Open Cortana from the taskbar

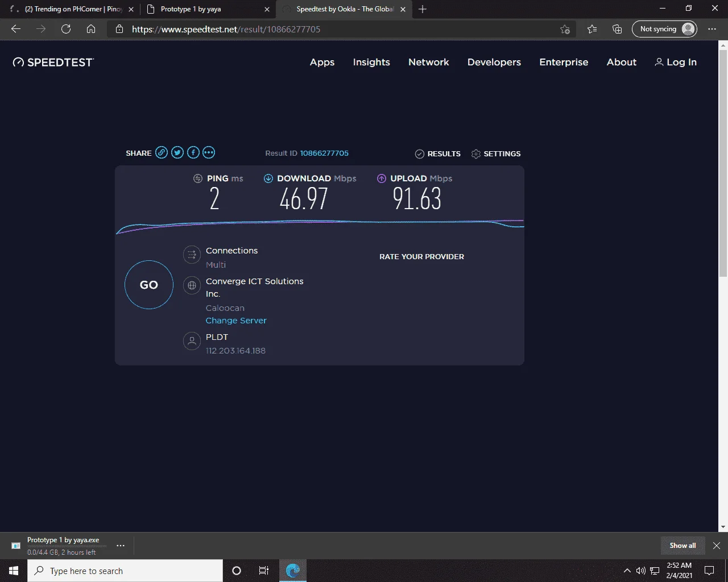pos(237,571)
